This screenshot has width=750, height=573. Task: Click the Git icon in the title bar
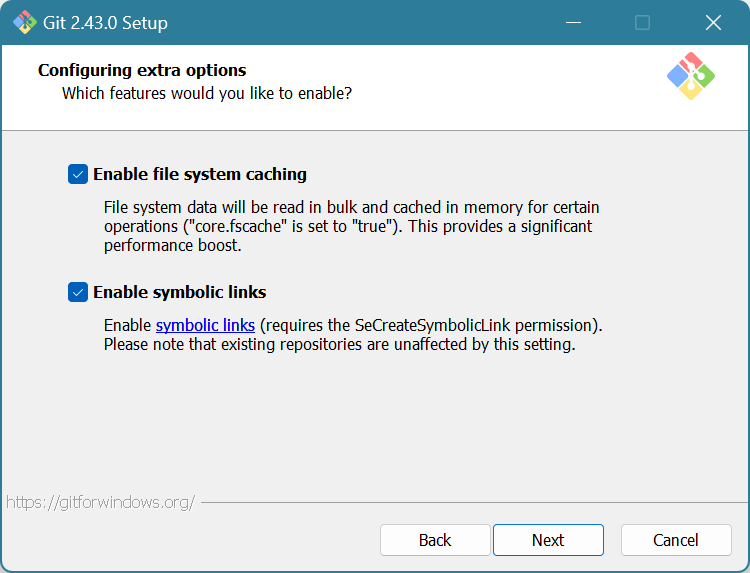pos(24,22)
